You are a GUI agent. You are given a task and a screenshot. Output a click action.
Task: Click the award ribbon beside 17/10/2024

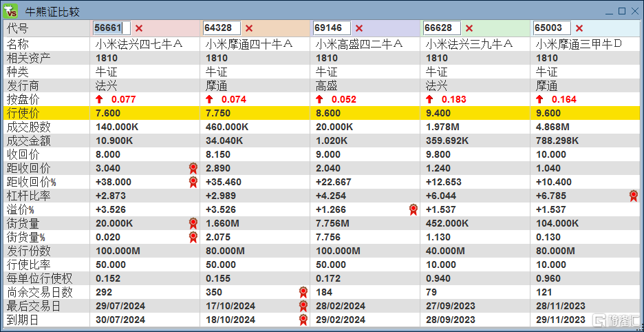coord(303,306)
